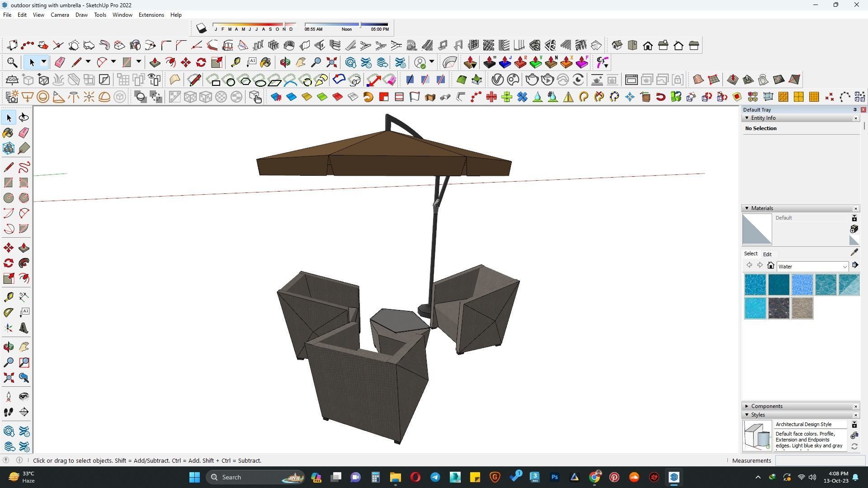
Task: Open Windows taskbar Search box
Action: pos(255,477)
